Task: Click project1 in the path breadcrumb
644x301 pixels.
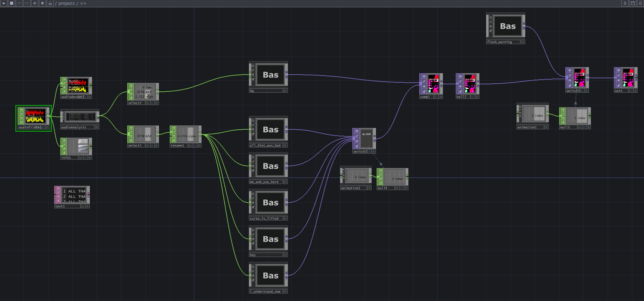Action: (x=67, y=3)
